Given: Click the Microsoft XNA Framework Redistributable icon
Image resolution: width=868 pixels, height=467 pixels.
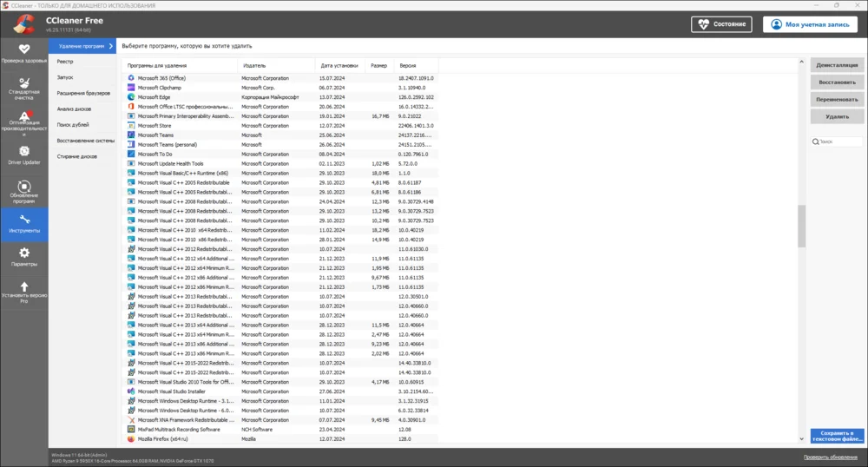Looking at the screenshot, I should pyautogui.click(x=131, y=420).
